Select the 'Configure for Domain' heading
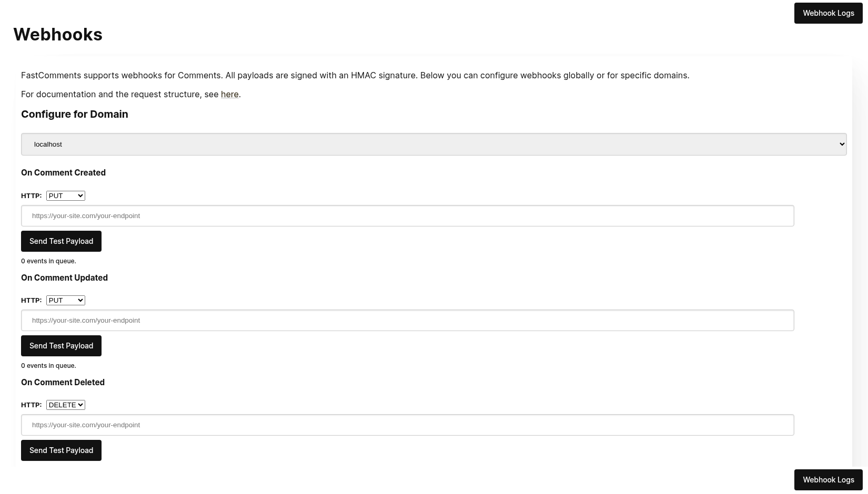This screenshot has width=868, height=494. click(x=75, y=114)
